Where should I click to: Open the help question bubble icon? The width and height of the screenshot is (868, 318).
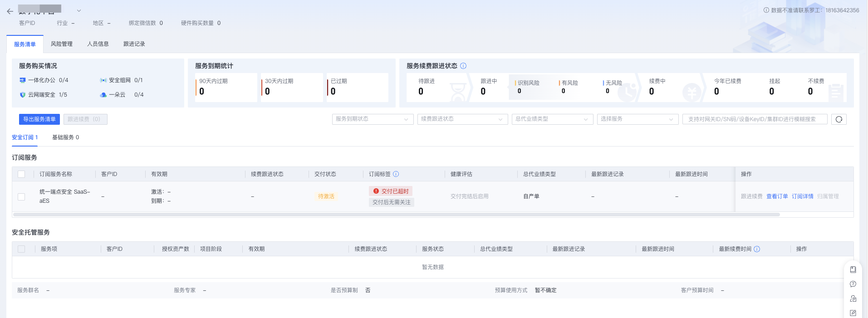click(853, 284)
